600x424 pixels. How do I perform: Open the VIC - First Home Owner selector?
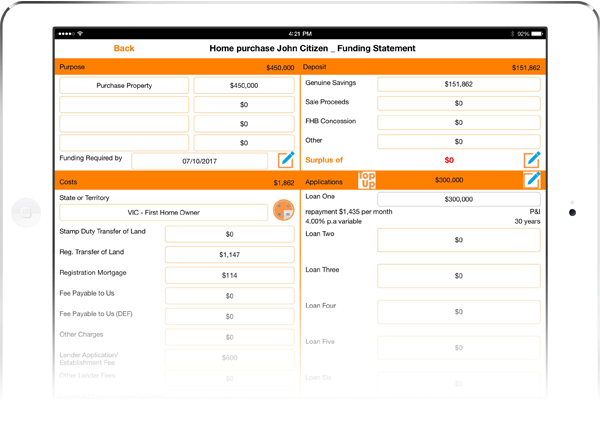click(x=163, y=212)
